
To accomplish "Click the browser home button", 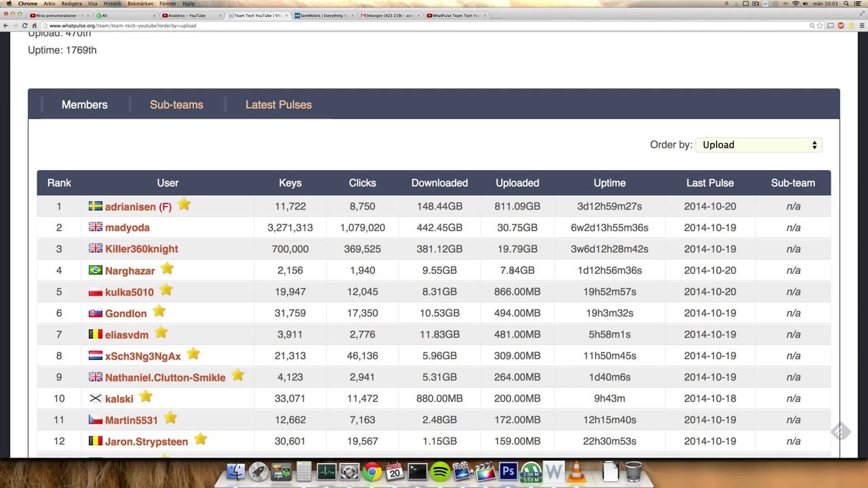I will pyautogui.click(x=34, y=26).
